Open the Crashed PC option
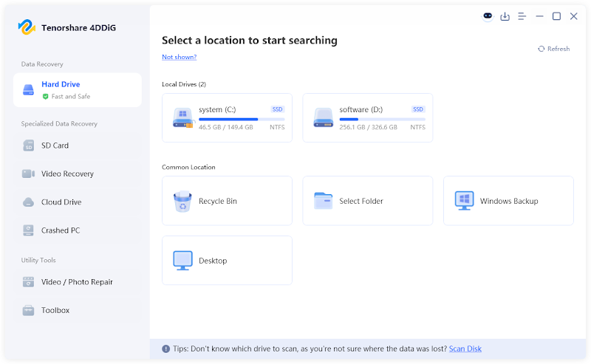 pos(78,230)
